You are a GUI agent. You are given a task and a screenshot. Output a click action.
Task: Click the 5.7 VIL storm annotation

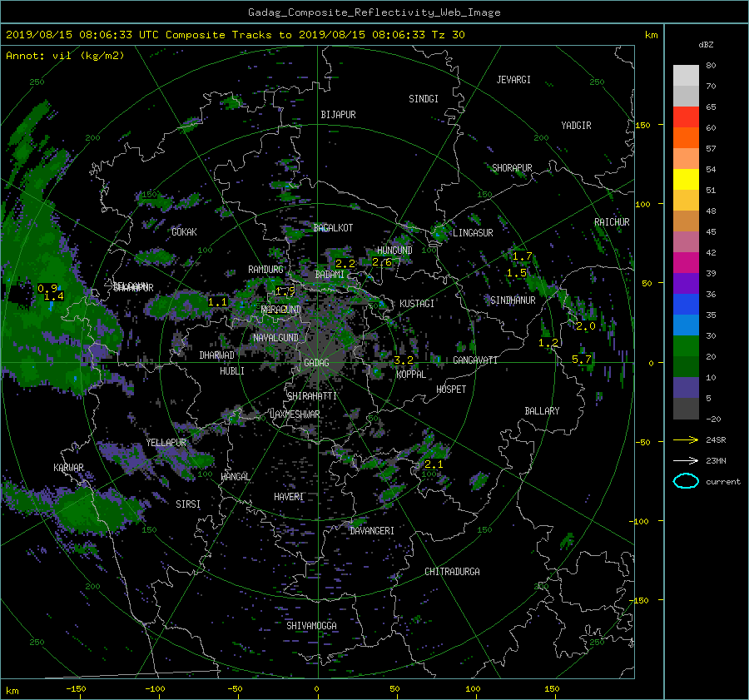582,359
